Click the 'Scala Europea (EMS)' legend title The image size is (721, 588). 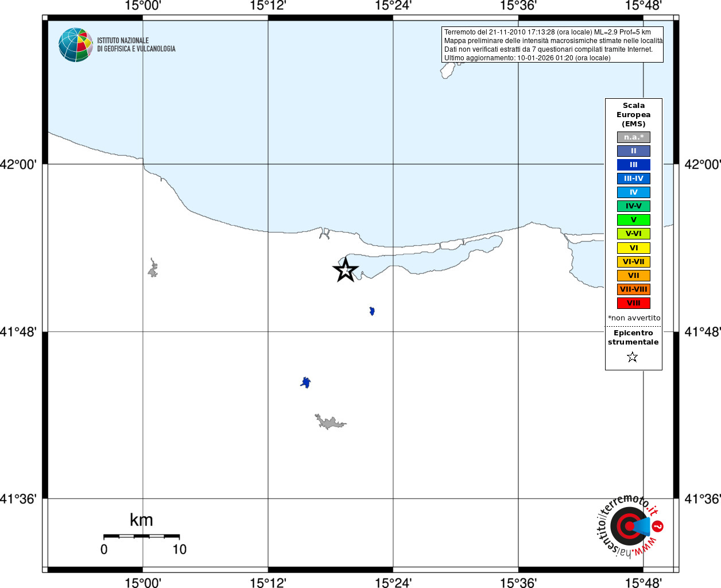(634, 115)
